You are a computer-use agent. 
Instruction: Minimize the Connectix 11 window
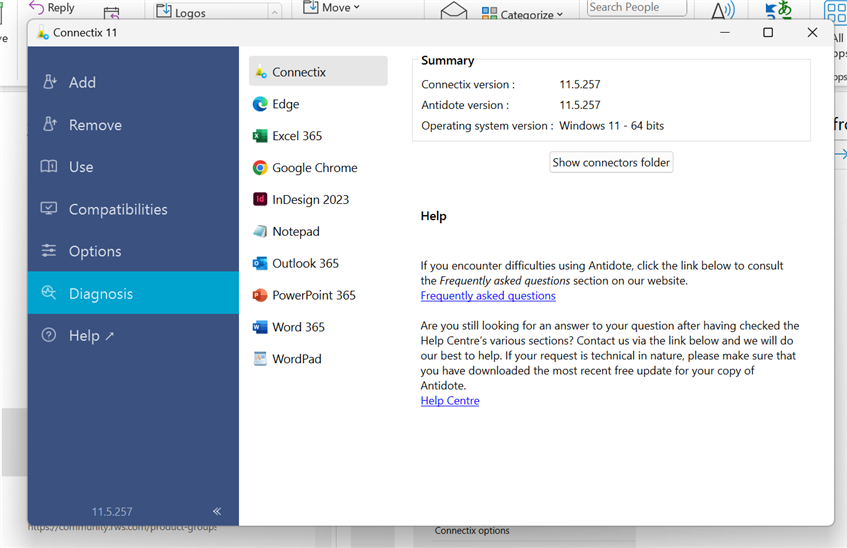[x=725, y=32]
